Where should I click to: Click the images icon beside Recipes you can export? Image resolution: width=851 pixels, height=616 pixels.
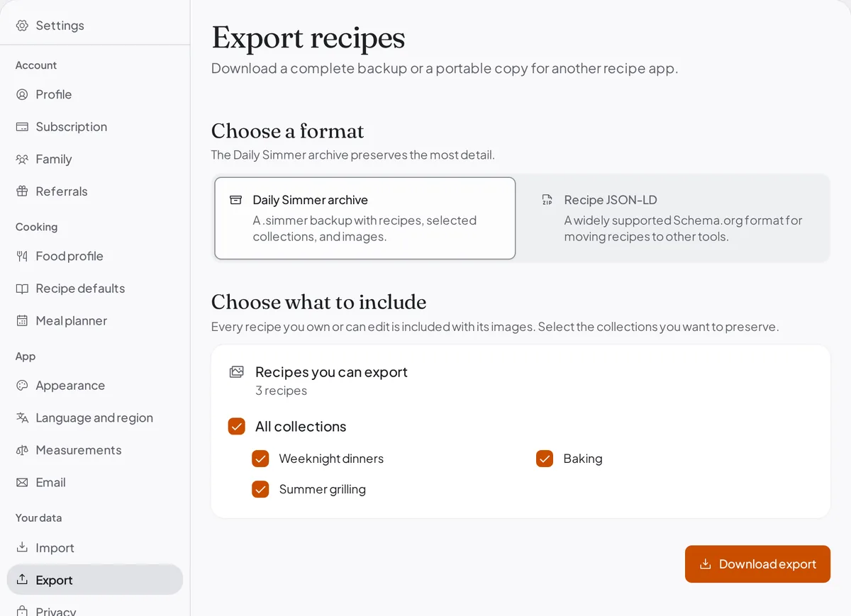[237, 372]
